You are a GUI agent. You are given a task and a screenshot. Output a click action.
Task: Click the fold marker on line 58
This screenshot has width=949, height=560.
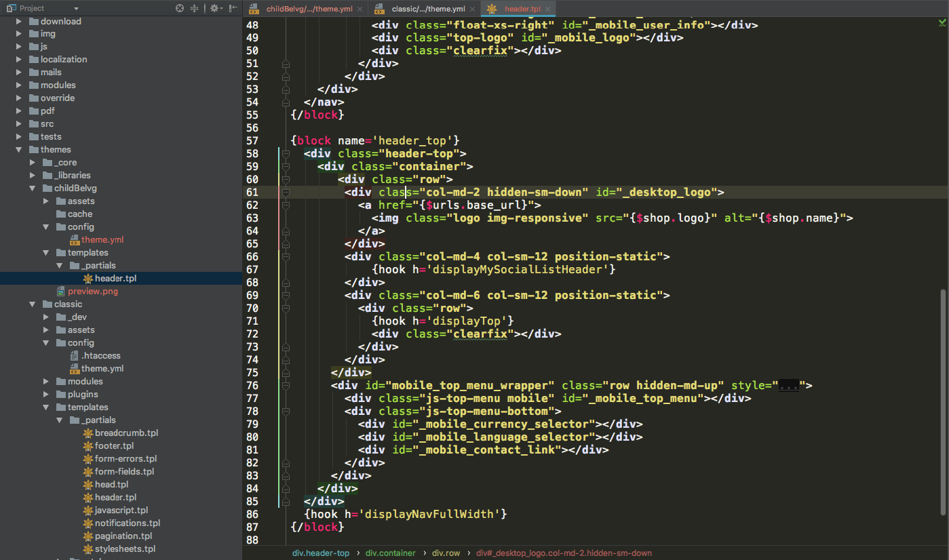click(286, 154)
